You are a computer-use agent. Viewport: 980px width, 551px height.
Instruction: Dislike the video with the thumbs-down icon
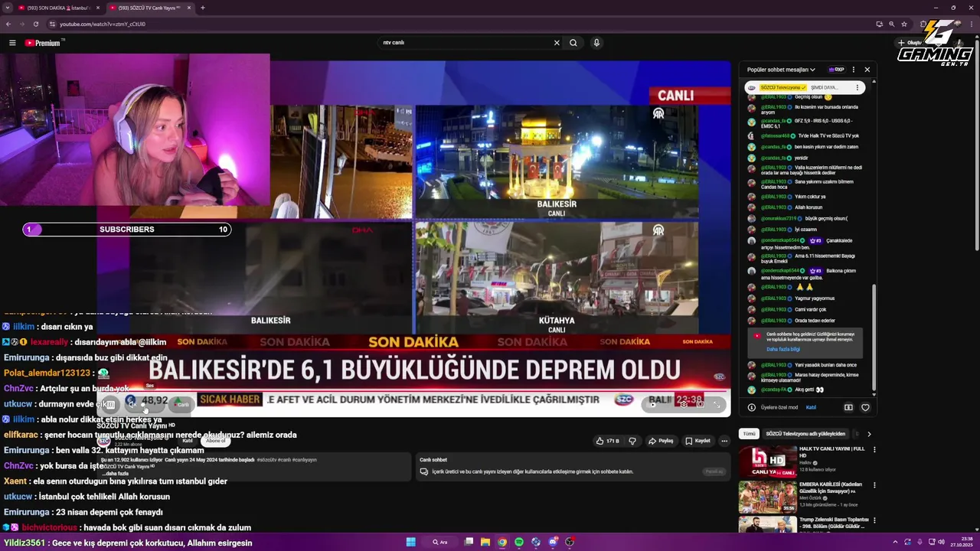[632, 441]
